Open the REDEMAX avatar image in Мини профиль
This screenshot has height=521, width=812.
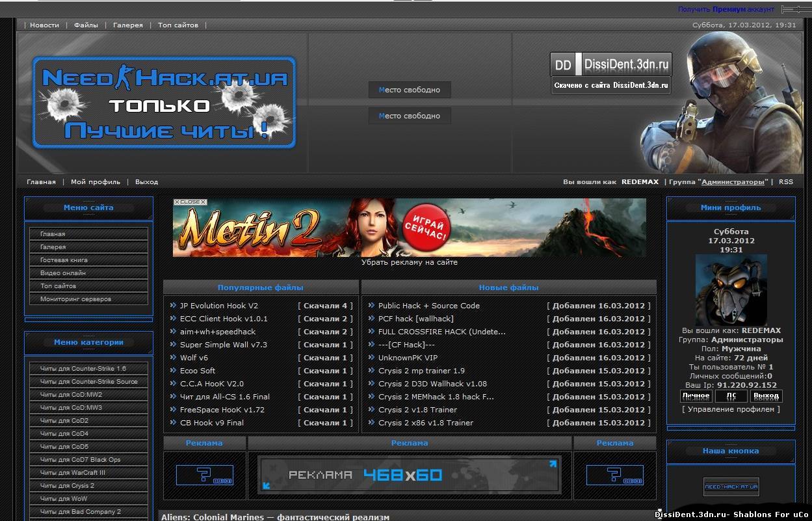click(731, 290)
